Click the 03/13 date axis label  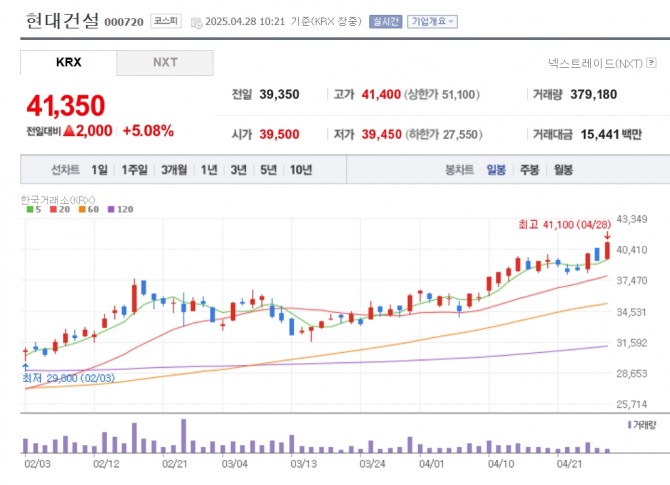coord(303,464)
